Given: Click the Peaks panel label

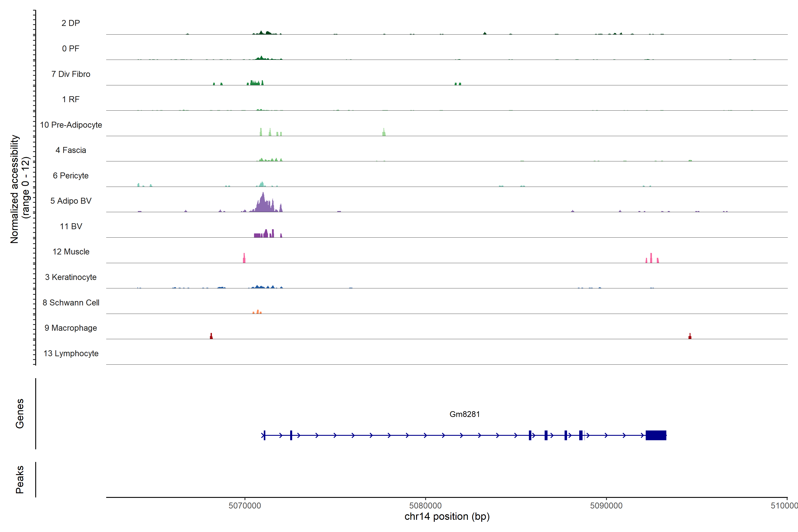Looking at the screenshot, I should tap(20, 479).
